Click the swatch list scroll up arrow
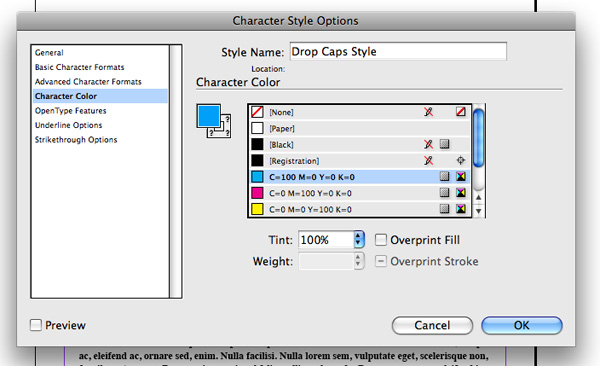Screen dimensions: 600x366 (x=478, y=198)
